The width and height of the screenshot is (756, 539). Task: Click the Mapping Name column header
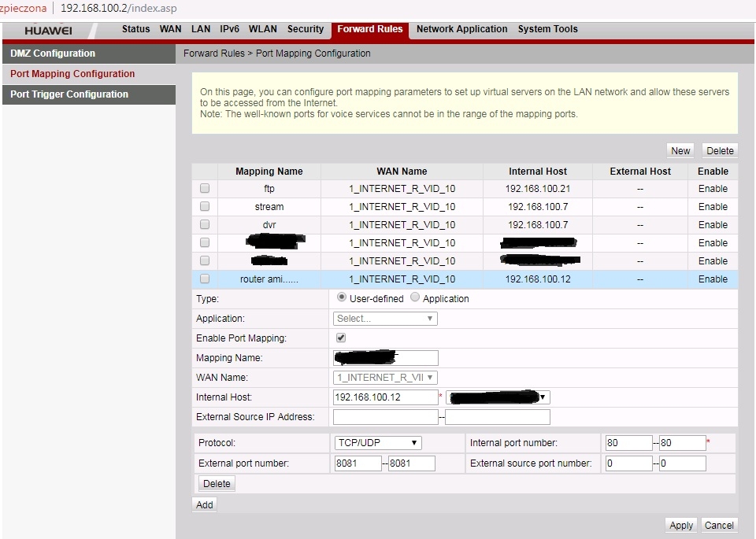269,172
